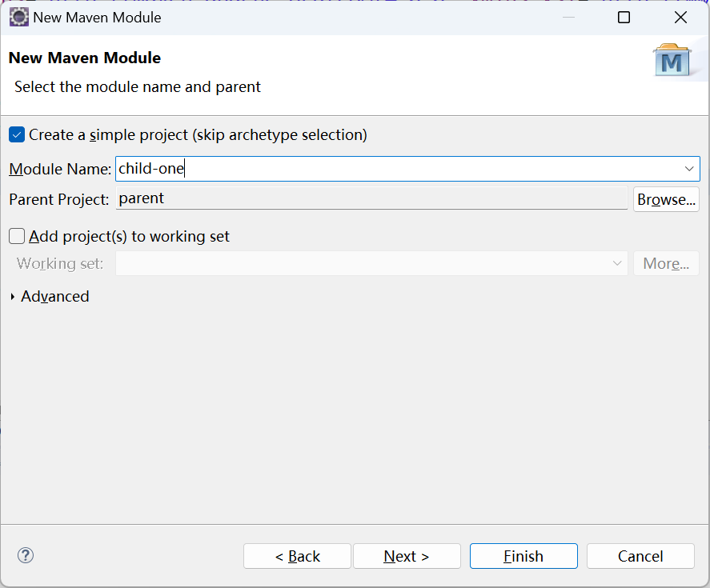Minimize the New Maven Module dialog
Viewport: 710px width, 588px height.
[x=568, y=18]
